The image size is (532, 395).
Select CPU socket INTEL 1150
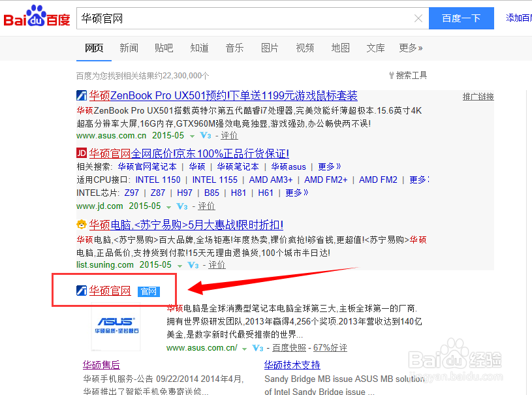click(x=158, y=180)
